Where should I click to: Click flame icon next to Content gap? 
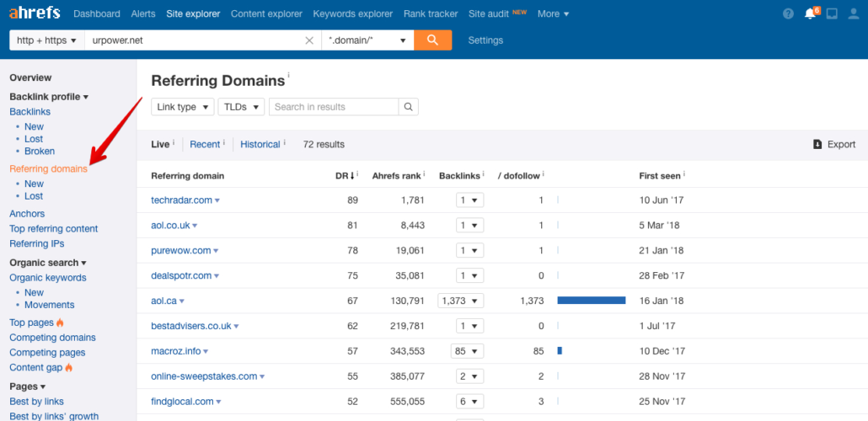(x=68, y=367)
